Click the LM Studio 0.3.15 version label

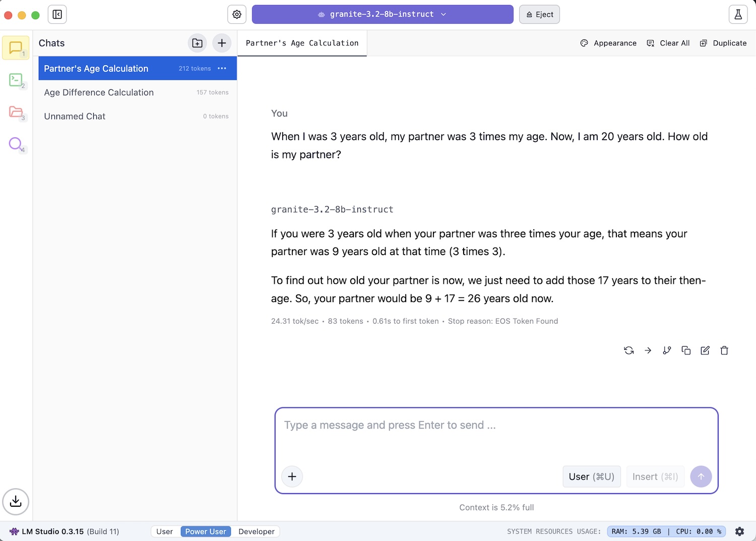click(71, 531)
